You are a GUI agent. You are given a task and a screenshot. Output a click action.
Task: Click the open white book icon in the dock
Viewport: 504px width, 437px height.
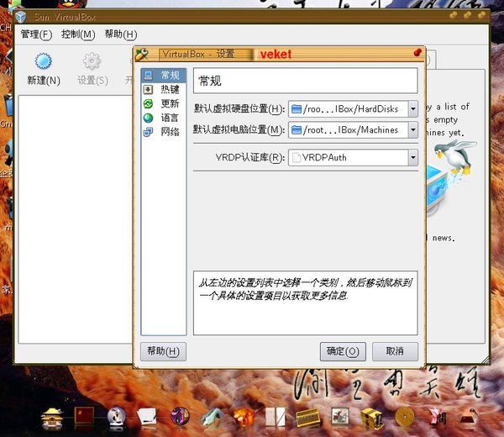pyautogui.click(x=276, y=417)
